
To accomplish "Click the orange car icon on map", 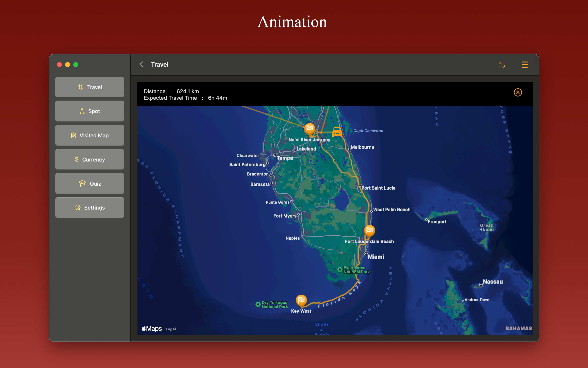I will [x=337, y=132].
